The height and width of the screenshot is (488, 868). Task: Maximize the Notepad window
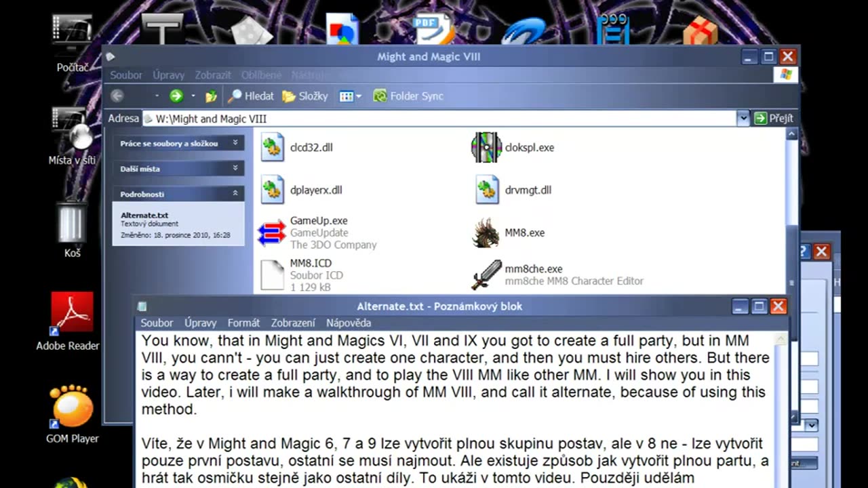tap(759, 306)
